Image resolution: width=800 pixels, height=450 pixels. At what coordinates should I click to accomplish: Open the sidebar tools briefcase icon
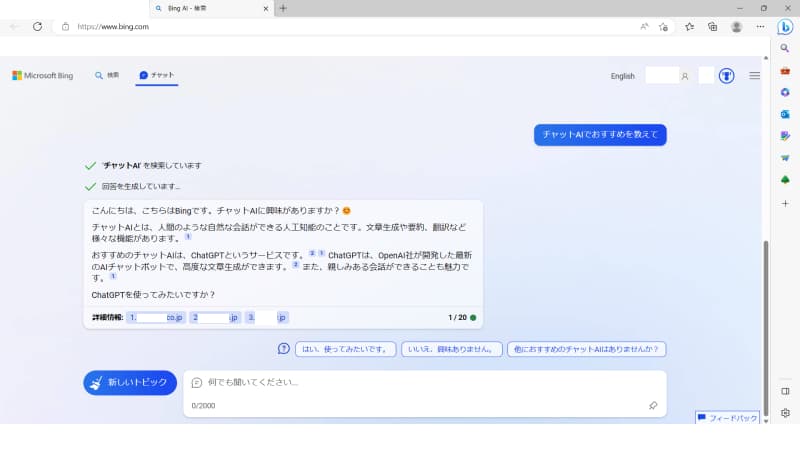(785, 71)
